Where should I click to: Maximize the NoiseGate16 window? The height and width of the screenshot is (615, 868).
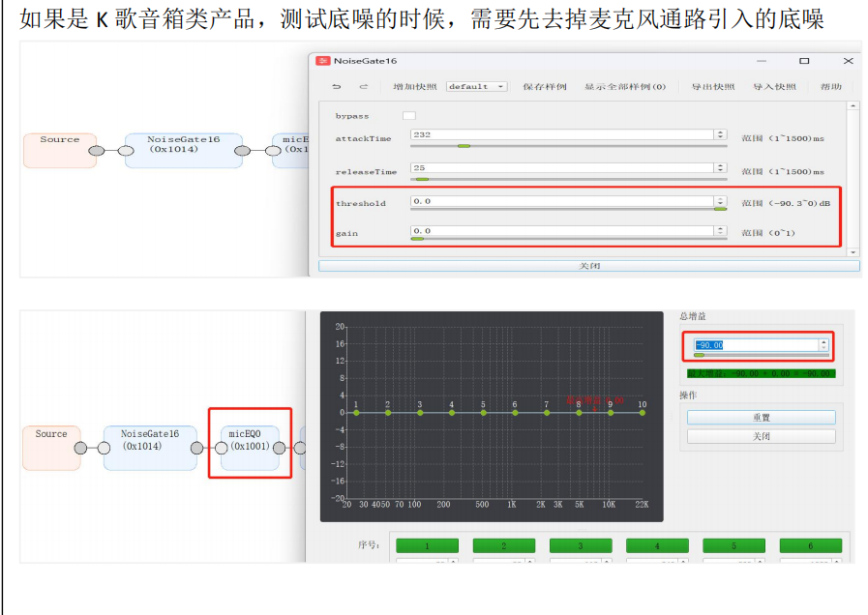point(804,61)
